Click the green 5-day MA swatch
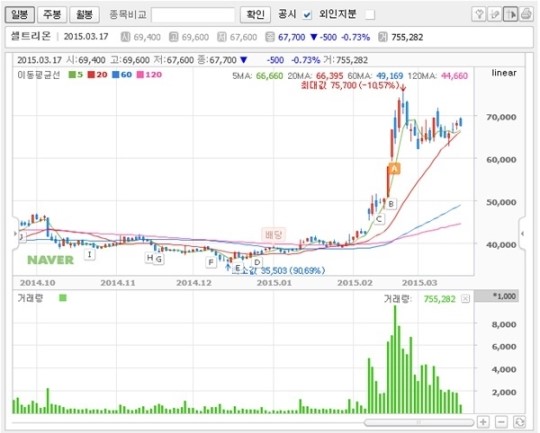Viewport: 540px width, 433px height. (72, 75)
